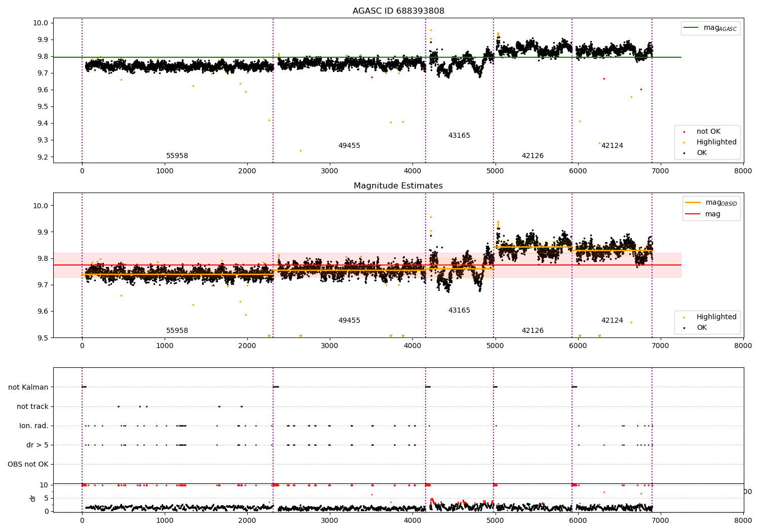Screen dimensions: 760x532
Task: Select 'Highlighted' legend entry in top plot
Action: [x=716, y=142]
